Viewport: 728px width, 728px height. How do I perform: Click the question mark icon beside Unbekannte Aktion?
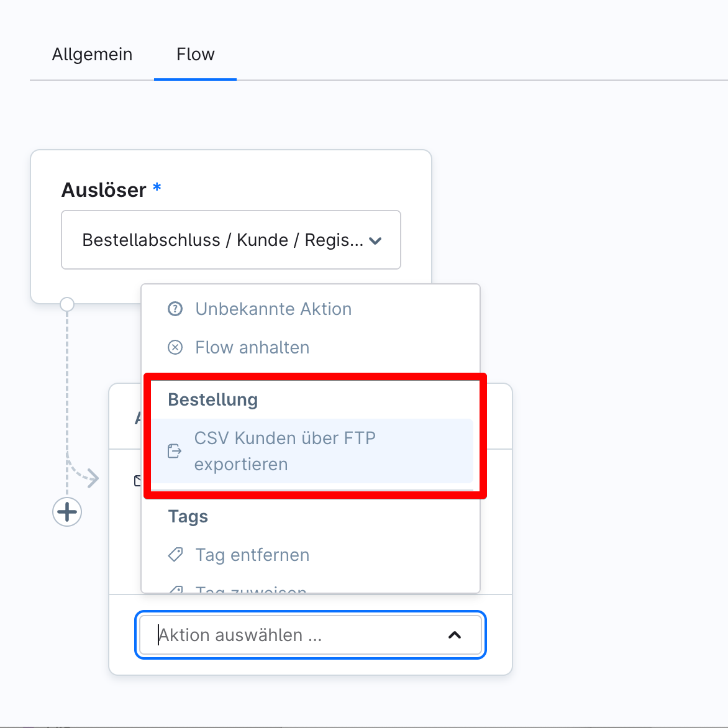point(175,309)
